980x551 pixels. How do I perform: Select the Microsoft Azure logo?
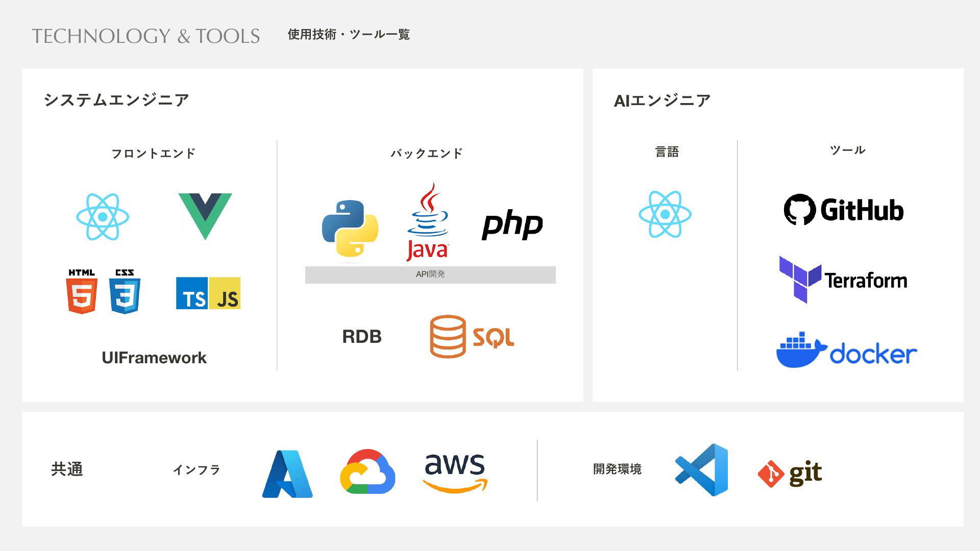pos(287,473)
